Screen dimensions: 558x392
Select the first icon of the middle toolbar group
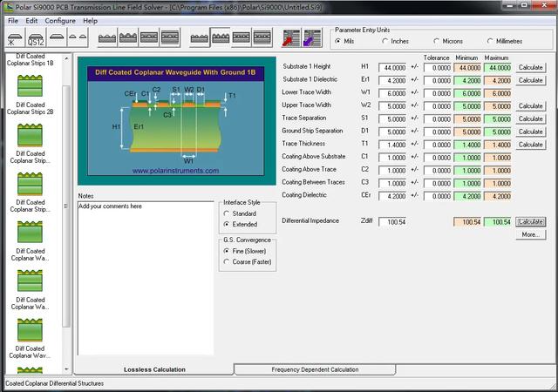[x=107, y=38]
